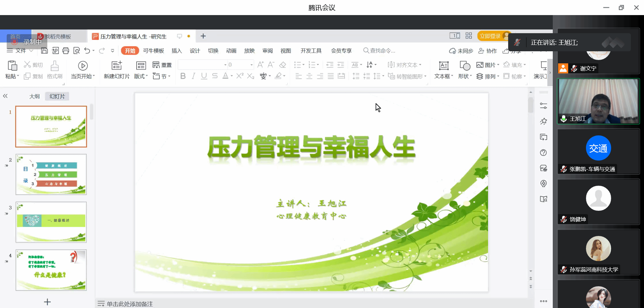The image size is (644, 308).
Task: Click the Save icon in quick toolbar
Action: click(x=44, y=51)
